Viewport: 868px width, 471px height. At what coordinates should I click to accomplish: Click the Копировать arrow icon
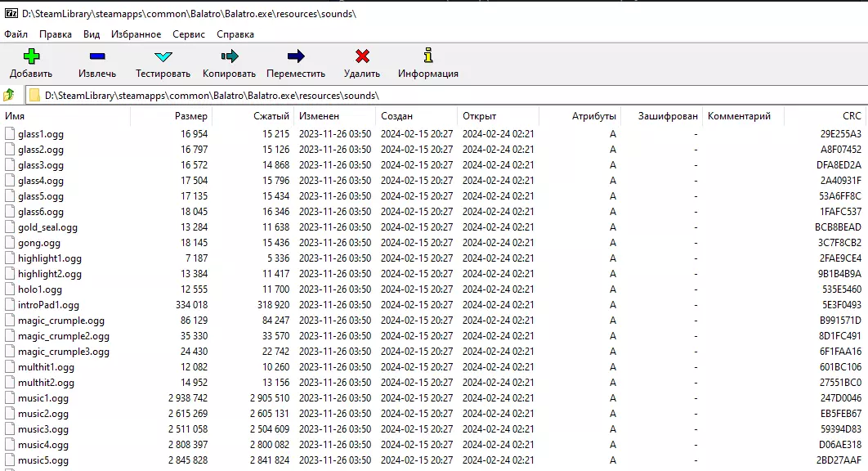229,56
